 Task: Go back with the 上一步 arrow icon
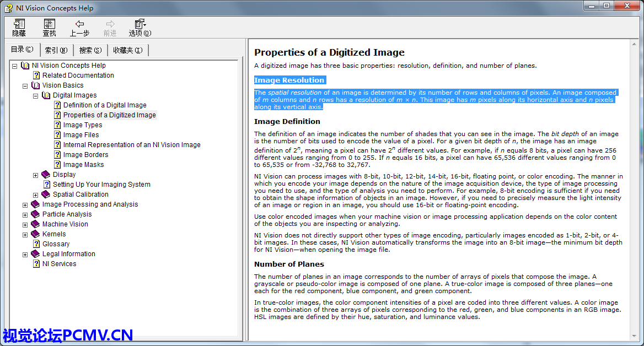click(x=80, y=24)
